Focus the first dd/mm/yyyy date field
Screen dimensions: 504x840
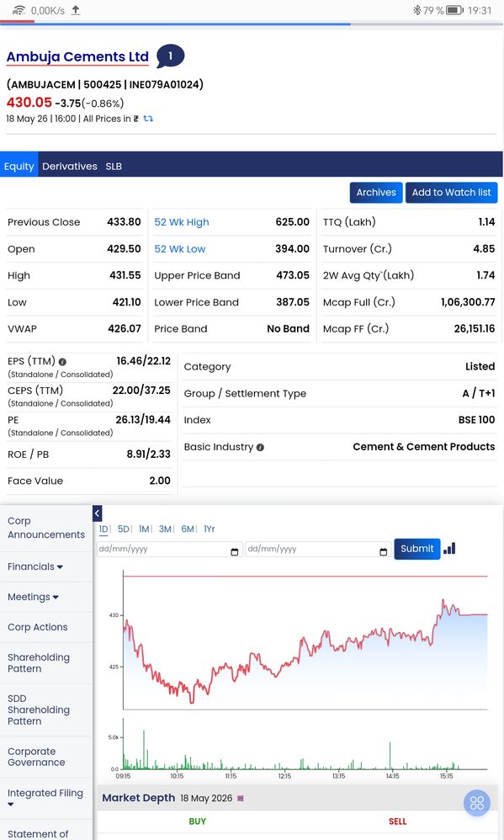[169, 549]
